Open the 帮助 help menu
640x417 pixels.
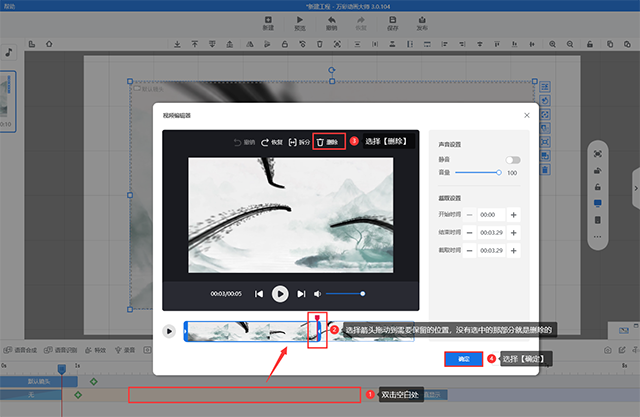click(11, 5)
